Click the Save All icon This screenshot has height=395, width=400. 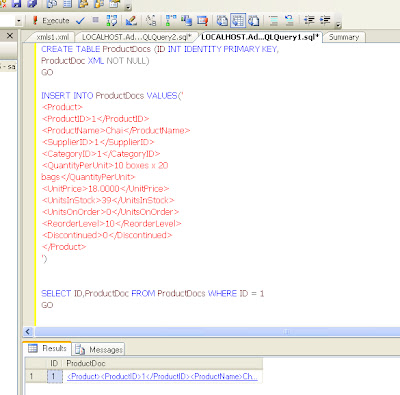coord(32,3)
